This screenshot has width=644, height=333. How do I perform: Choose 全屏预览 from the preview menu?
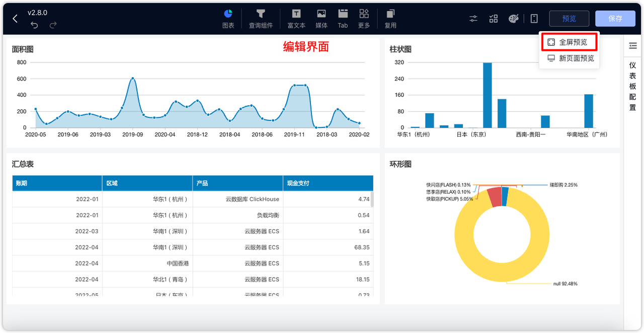coord(569,42)
